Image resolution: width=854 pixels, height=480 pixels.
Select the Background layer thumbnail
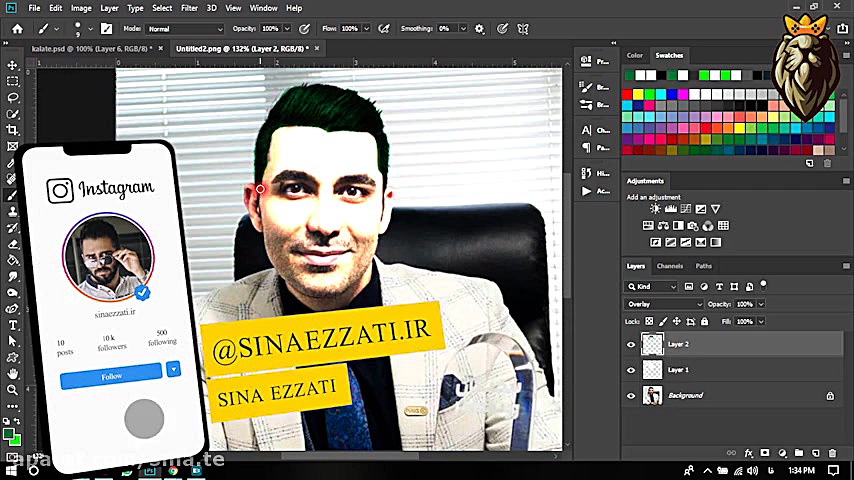pos(652,396)
